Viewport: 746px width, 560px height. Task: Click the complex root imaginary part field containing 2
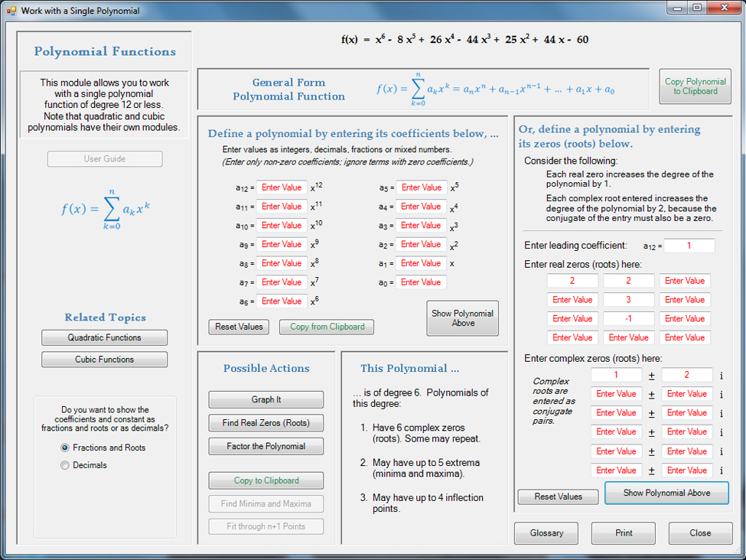686,375
